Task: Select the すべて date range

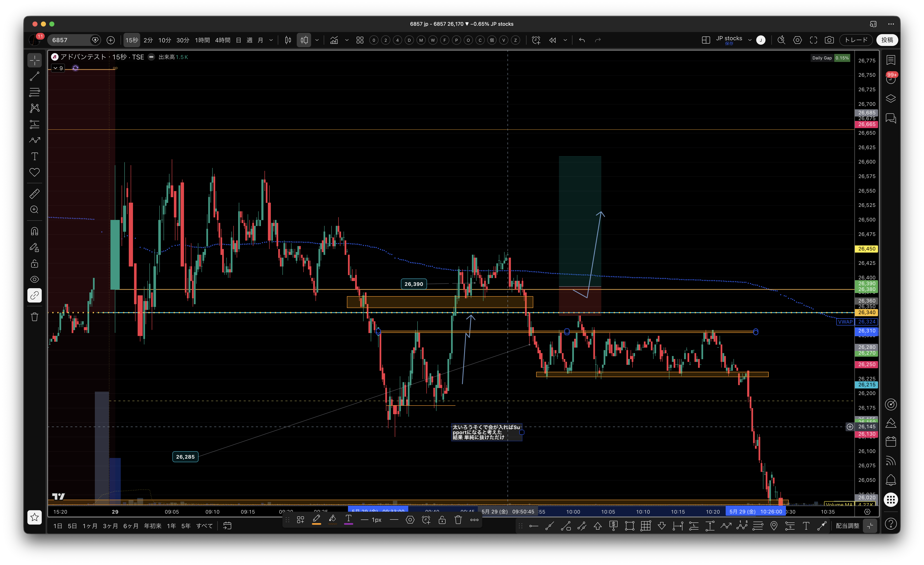Action: [204, 526]
